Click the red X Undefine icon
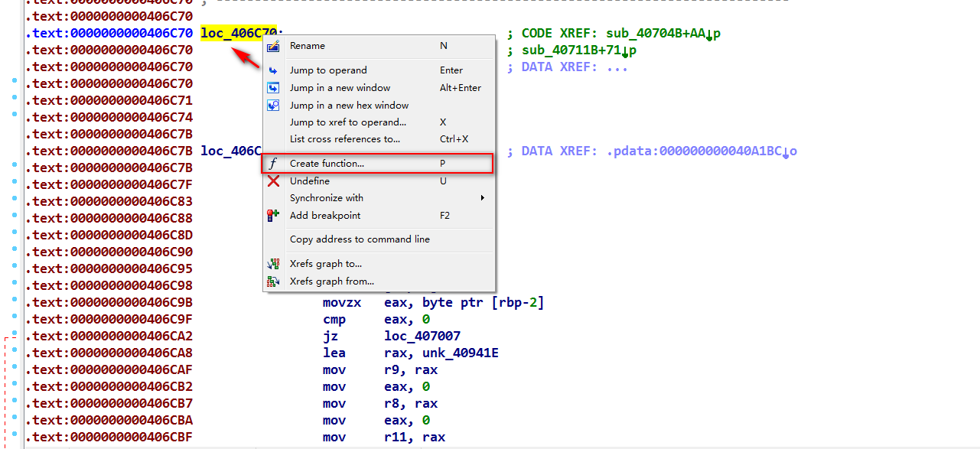The height and width of the screenshot is (449, 980). tap(273, 181)
